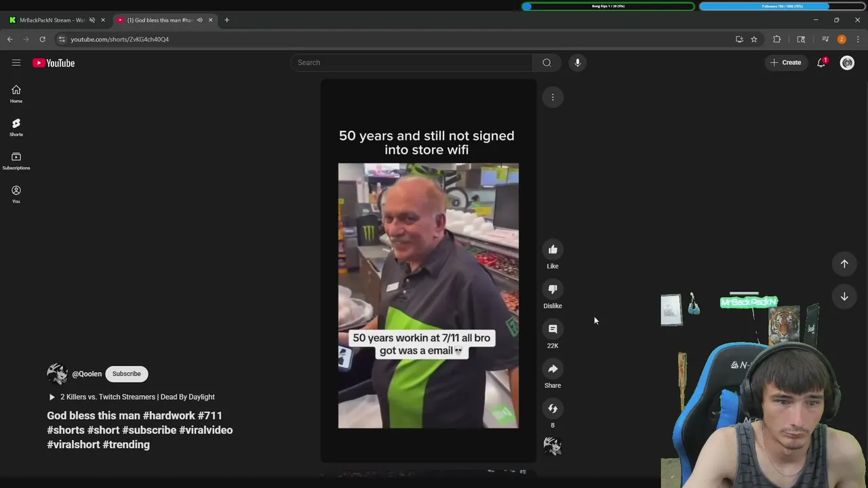Screen dimensions: 868x488
Task: Open the YouTube guide hamburger menu
Action: 16,62
